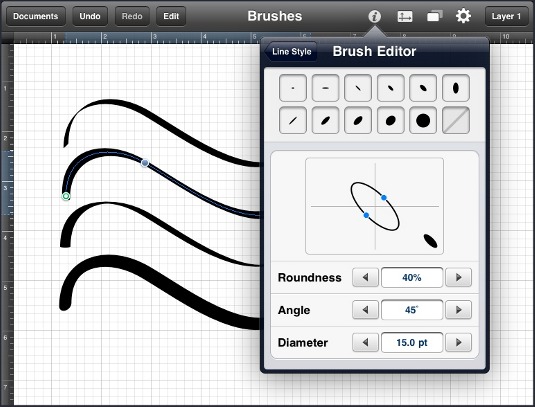Choose the vertical oval brush preset

[x=456, y=88]
